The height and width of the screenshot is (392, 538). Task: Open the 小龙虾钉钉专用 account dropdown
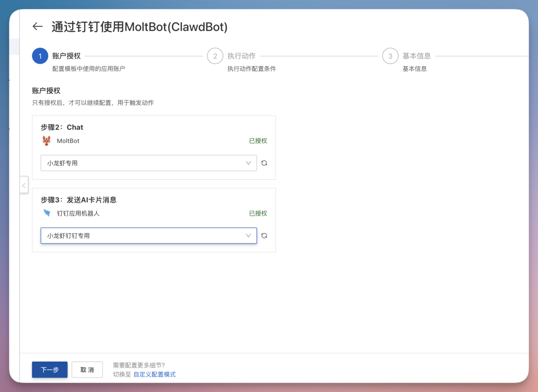pyautogui.click(x=248, y=235)
